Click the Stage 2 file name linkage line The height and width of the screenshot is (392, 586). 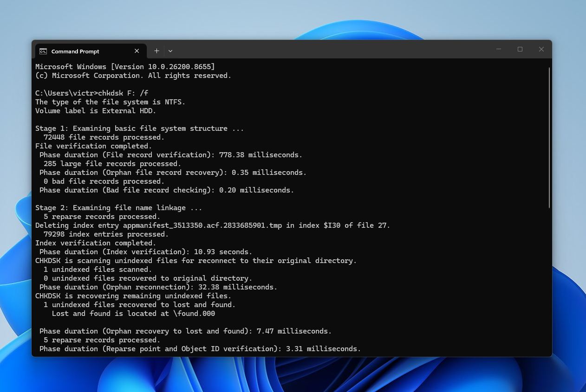[119, 208]
